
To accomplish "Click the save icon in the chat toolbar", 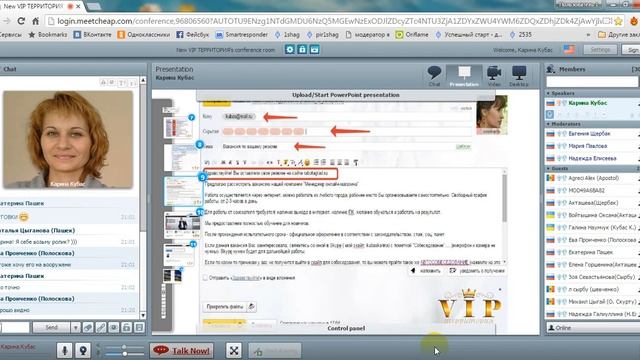I will (x=139, y=327).
